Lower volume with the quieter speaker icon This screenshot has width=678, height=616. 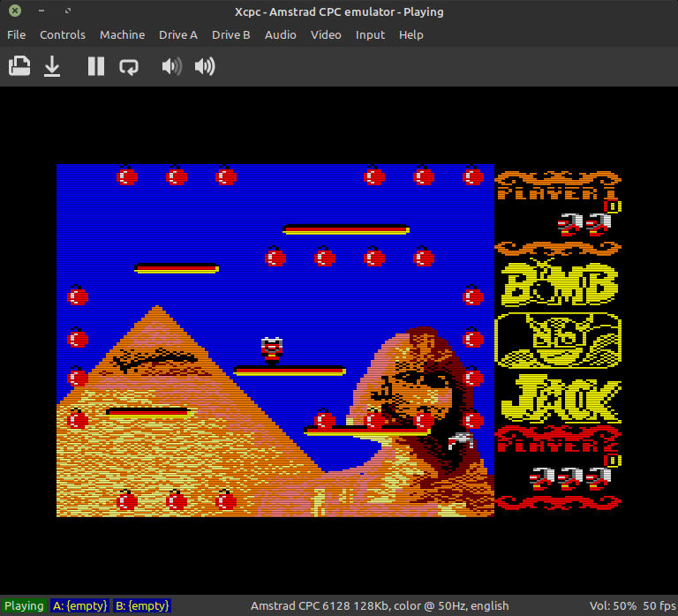tap(171, 66)
